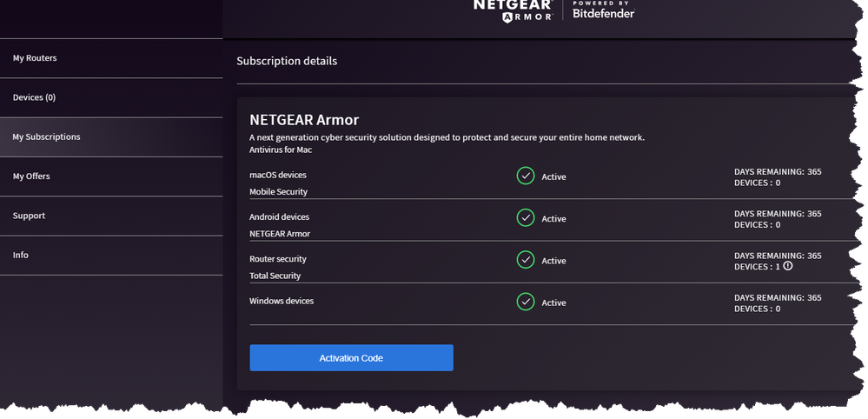Click the green checkmark for Router security
This screenshot has width=868, height=419.
point(526,260)
